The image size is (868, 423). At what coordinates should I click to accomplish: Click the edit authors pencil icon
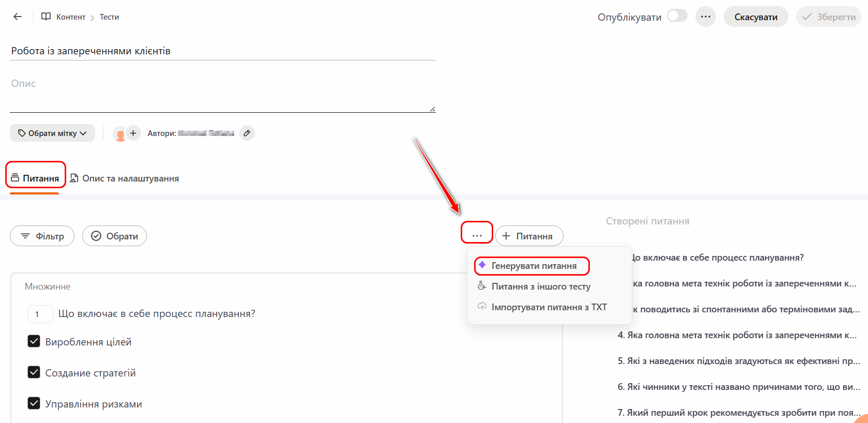[x=247, y=133]
